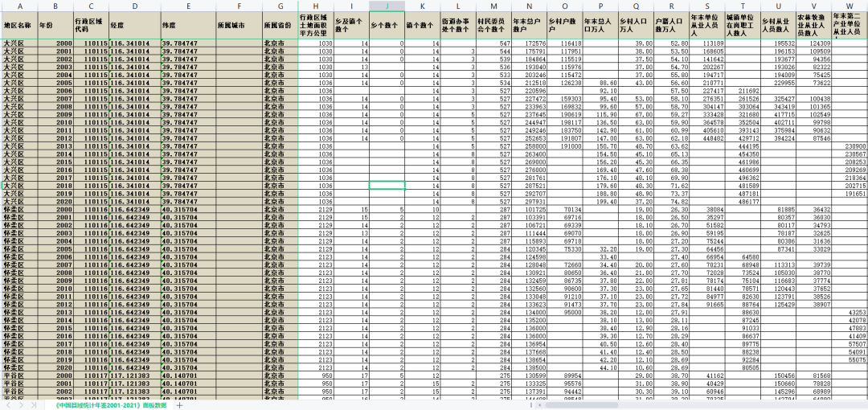
Task: Select column S header
Action: tap(707, 6)
